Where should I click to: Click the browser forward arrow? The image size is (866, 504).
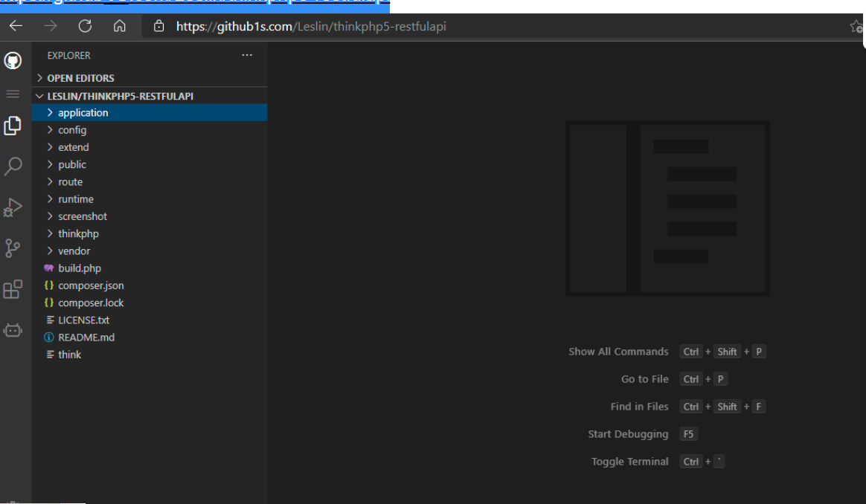[x=51, y=26]
